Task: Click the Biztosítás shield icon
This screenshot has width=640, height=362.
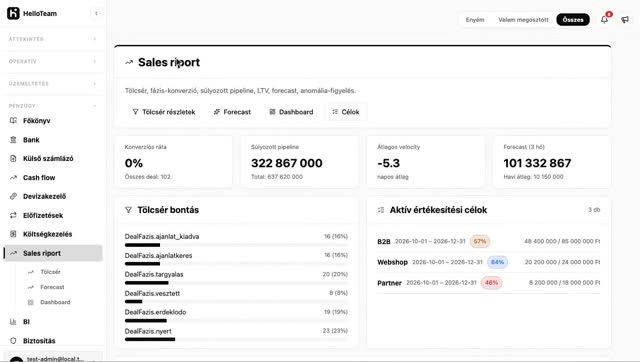Action: click(13, 340)
